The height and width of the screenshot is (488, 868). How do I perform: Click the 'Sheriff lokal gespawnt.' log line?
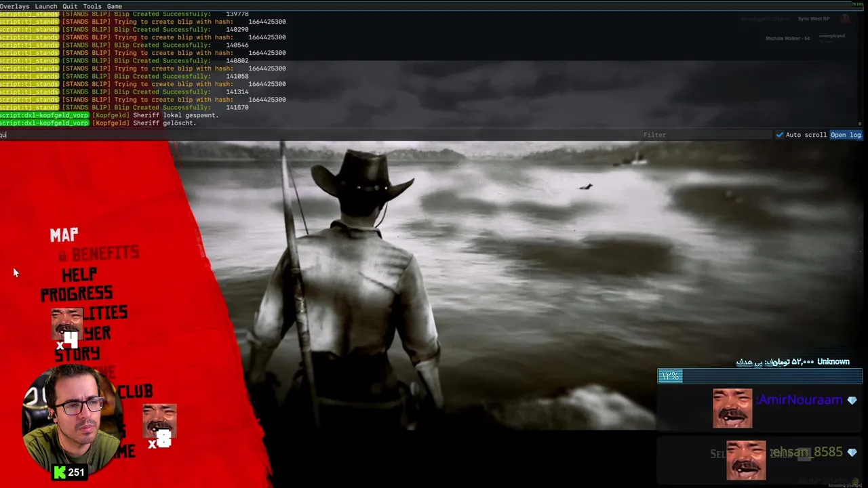176,115
